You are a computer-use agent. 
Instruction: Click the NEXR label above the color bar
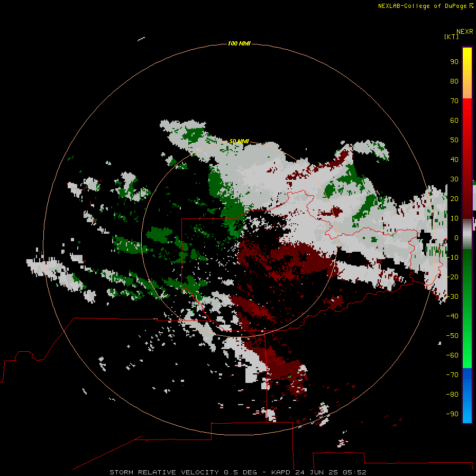coord(465,32)
